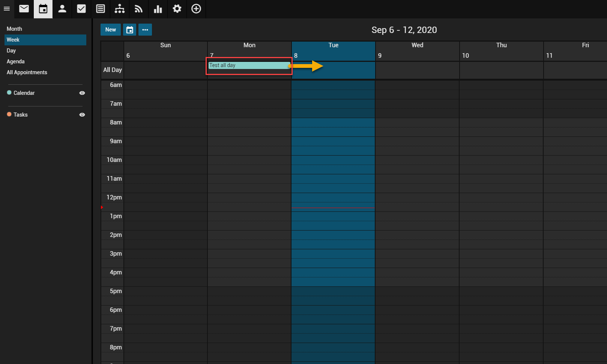This screenshot has height=364, width=607.
Task: Open the date picker calendar button
Action: pos(130,30)
